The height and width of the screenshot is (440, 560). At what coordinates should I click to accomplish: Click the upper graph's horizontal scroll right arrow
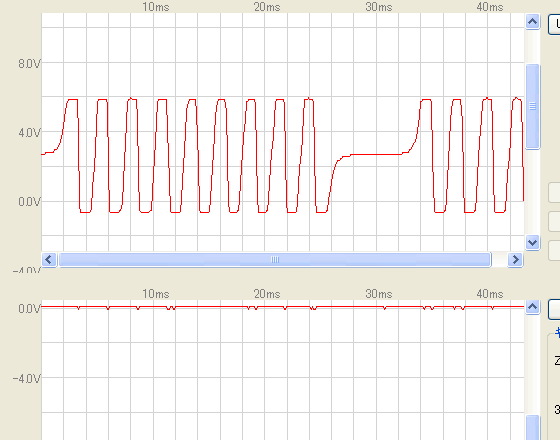coord(515,260)
